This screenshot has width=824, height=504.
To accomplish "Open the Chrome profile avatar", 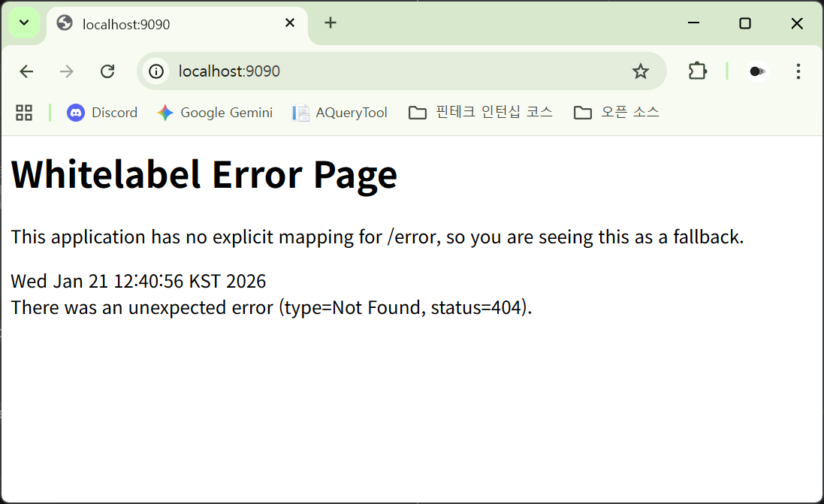I will [x=757, y=71].
